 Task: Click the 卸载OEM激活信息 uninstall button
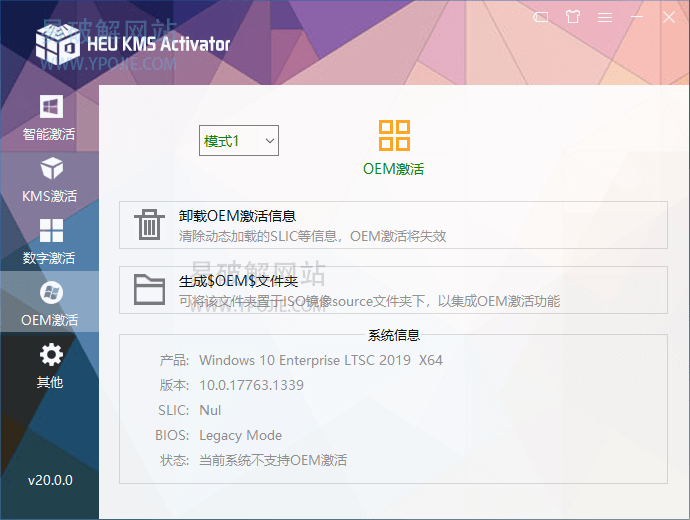tap(393, 225)
